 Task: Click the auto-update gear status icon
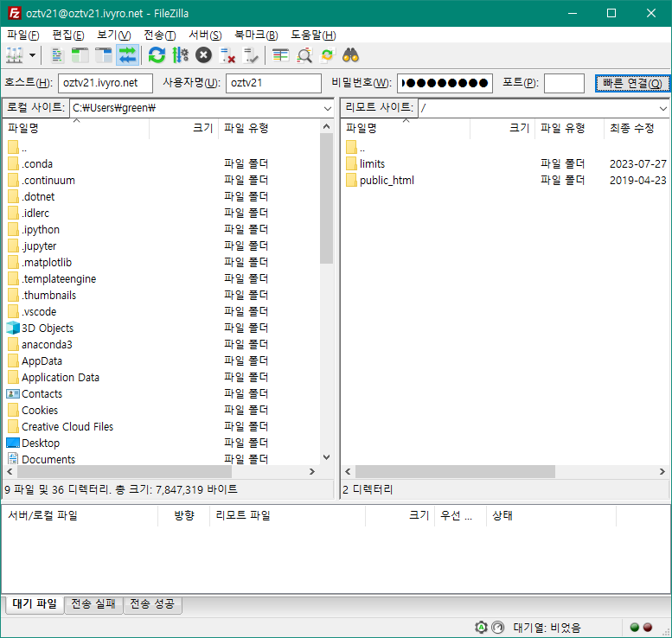(x=481, y=628)
